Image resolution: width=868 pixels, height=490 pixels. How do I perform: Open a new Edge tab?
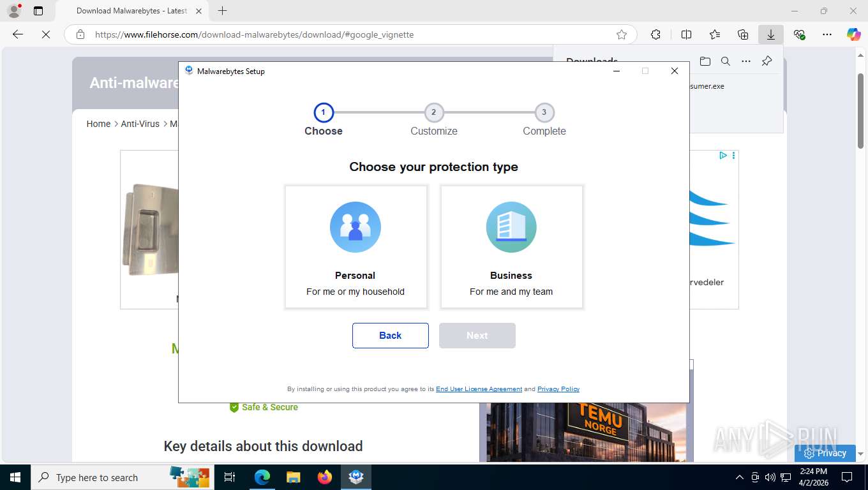(x=222, y=11)
